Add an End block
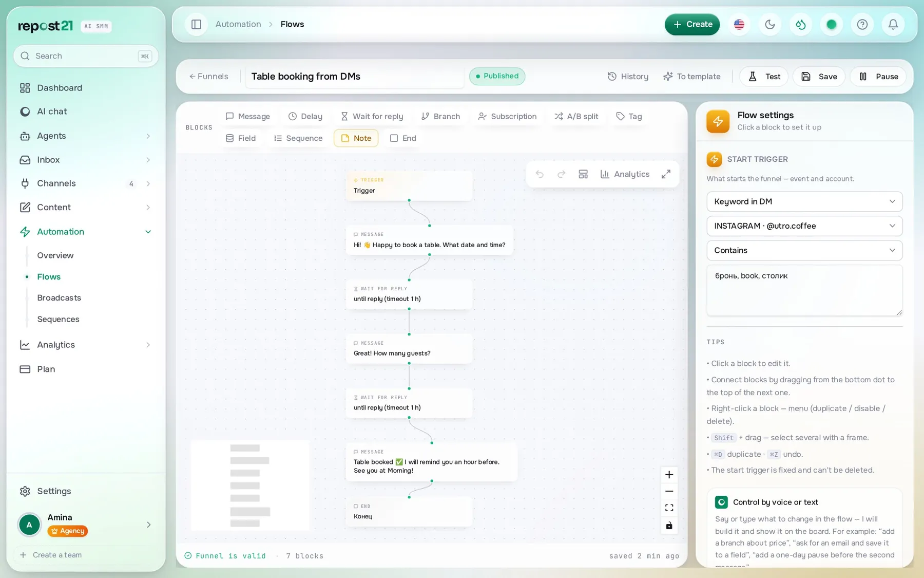 tap(403, 138)
